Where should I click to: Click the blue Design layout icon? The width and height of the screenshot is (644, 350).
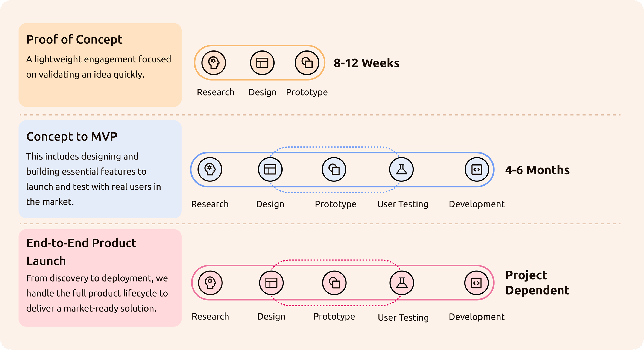pyautogui.click(x=270, y=169)
